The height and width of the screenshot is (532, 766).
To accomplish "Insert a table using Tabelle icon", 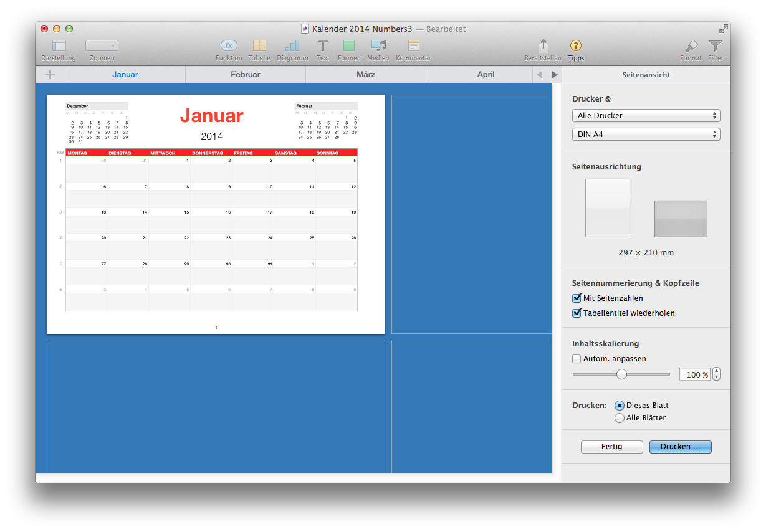I will point(259,46).
